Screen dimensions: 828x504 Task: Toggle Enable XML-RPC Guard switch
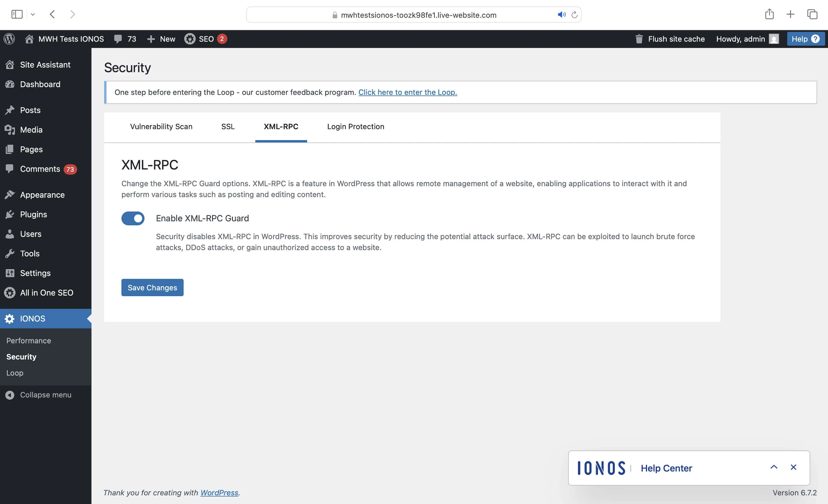133,218
